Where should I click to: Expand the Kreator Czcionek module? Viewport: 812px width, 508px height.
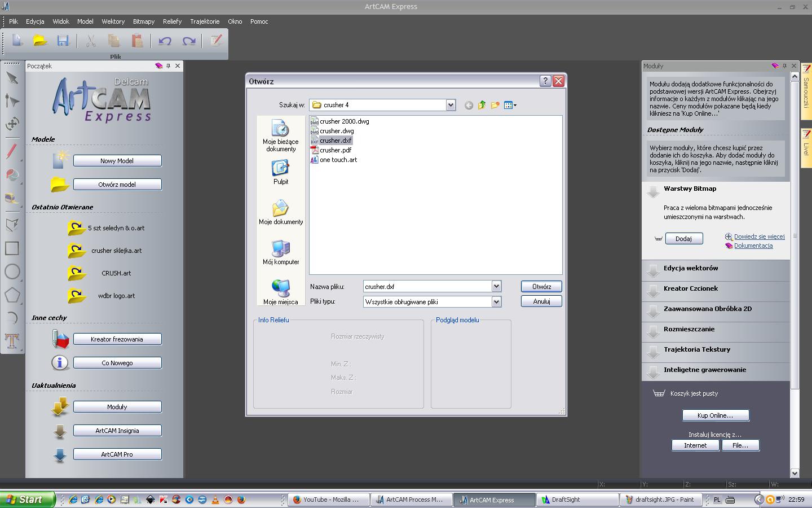(x=716, y=291)
